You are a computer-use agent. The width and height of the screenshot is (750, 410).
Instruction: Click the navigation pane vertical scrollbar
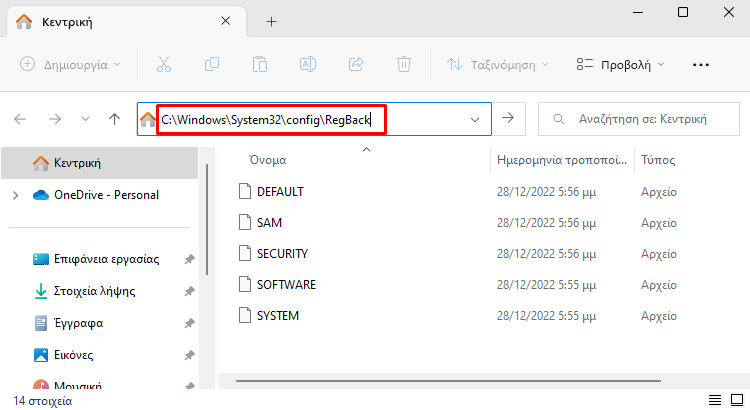coord(207,219)
